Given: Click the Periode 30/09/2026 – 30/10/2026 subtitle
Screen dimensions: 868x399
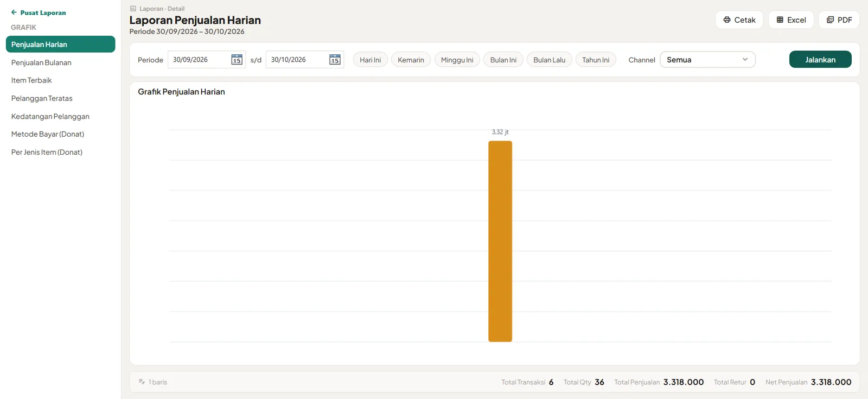Looking at the screenshot, I should coord(187,31).
